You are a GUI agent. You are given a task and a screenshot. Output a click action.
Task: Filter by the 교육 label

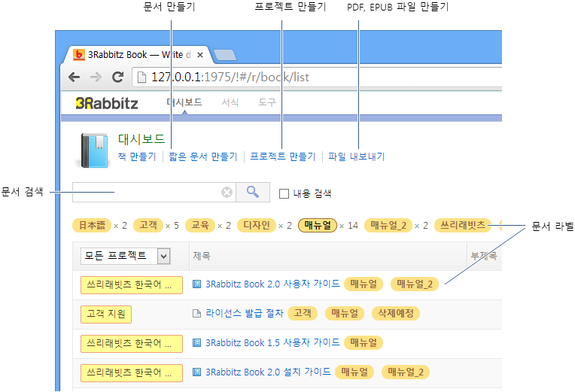tap(200, 225)
